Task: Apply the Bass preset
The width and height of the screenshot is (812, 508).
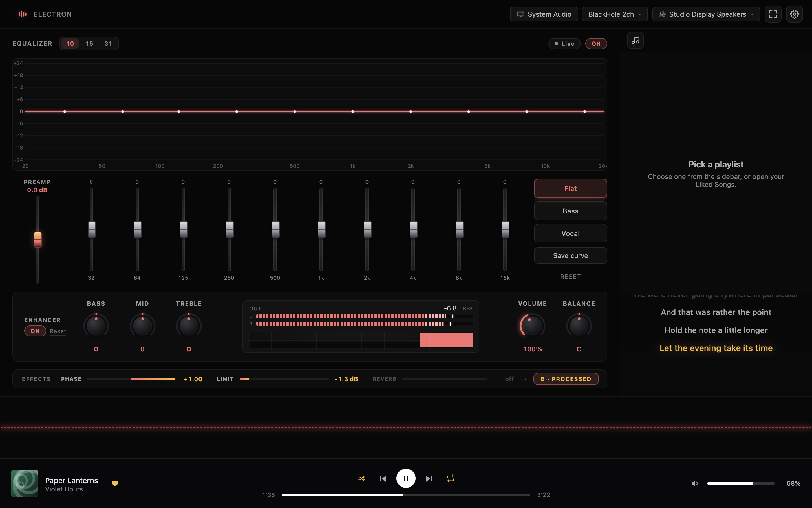Action: (570, 211)
